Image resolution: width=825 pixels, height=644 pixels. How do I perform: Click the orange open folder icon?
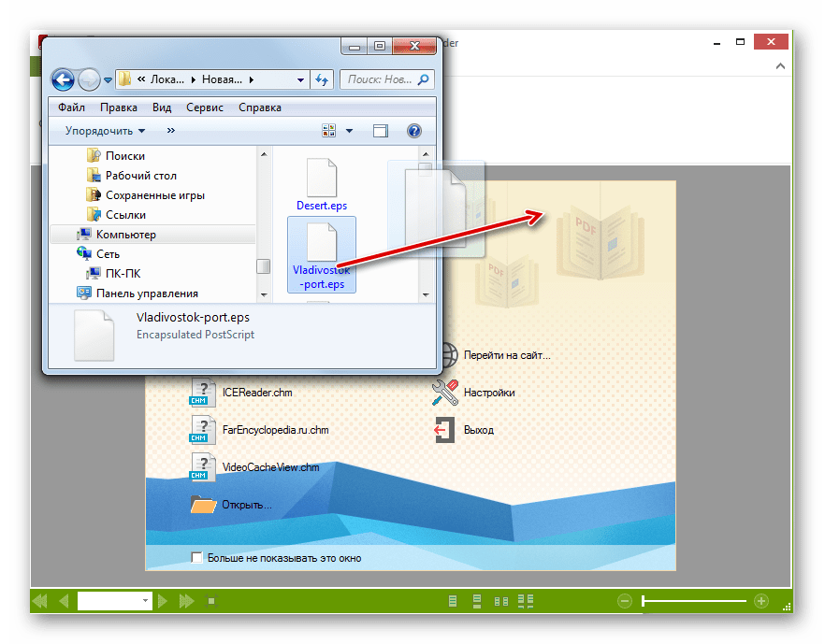point(204,505)
